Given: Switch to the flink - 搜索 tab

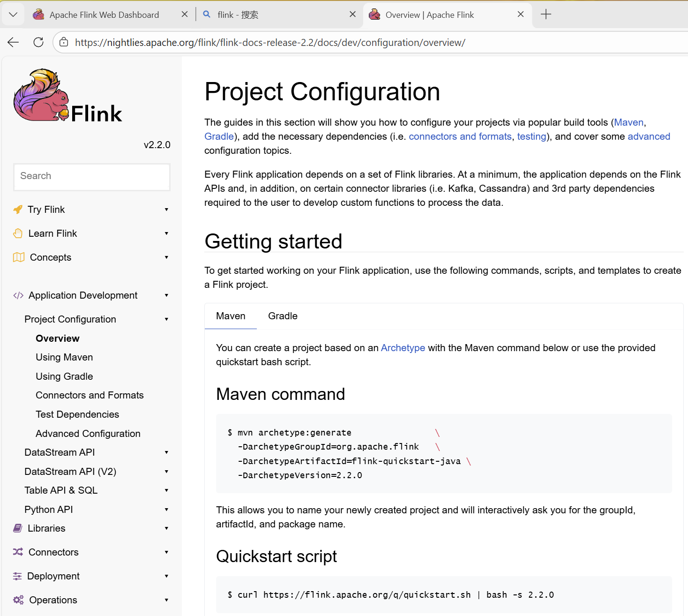Looking at the screenshot, I should [x=238, y=15].
